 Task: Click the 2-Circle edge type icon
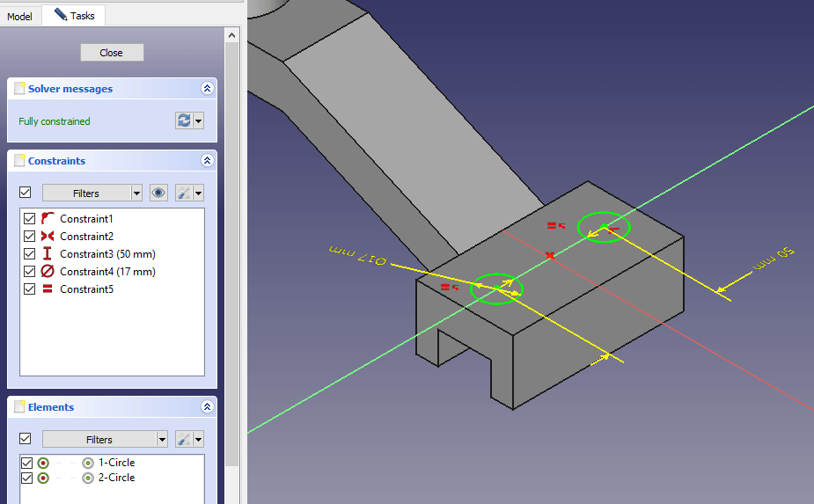coord(43,478)
